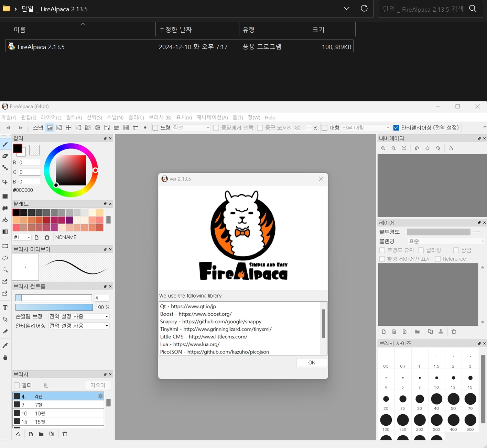Click the brush size slider
The width and height of the screenshot is (487, 448).
[x=54, y=298]
